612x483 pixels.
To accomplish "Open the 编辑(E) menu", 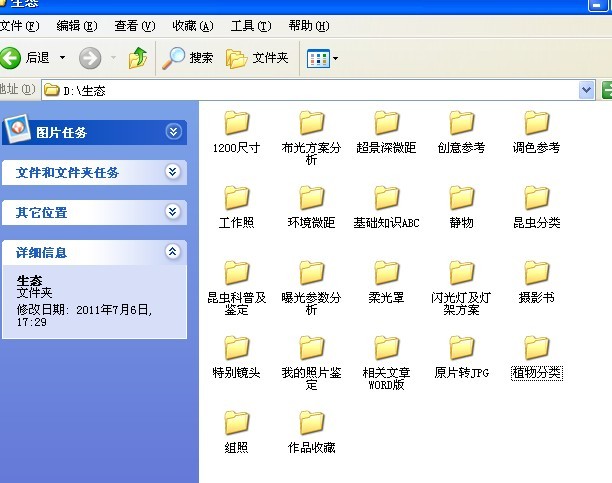I will pyautogui.click(x=76, y=26).
